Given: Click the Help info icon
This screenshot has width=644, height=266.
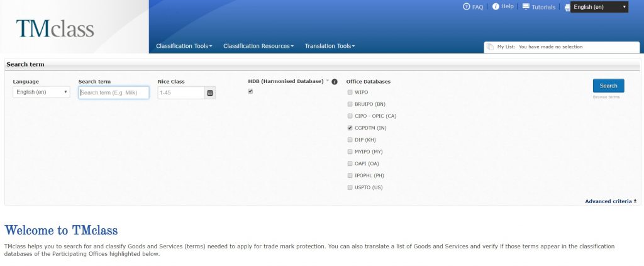Looking at the screenshot, I should coord(496,6).
